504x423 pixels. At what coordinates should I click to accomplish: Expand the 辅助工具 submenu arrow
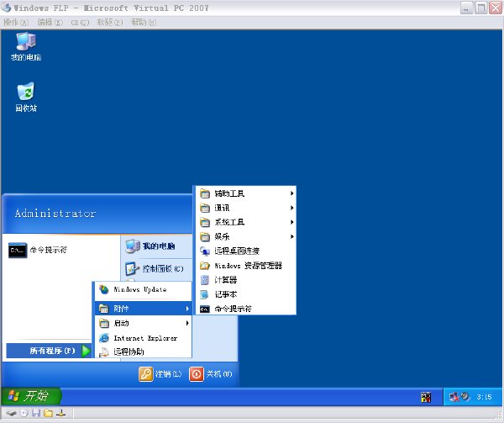(291, 193)
